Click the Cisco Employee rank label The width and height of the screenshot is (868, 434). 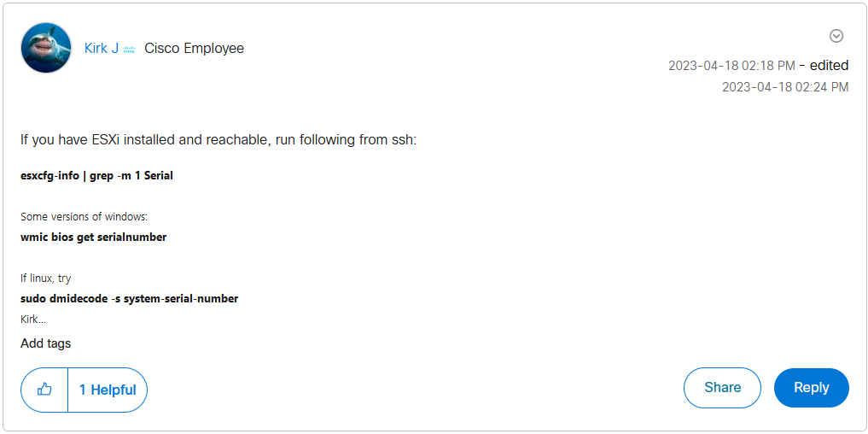pyautogui.click(x=194, y=49)
